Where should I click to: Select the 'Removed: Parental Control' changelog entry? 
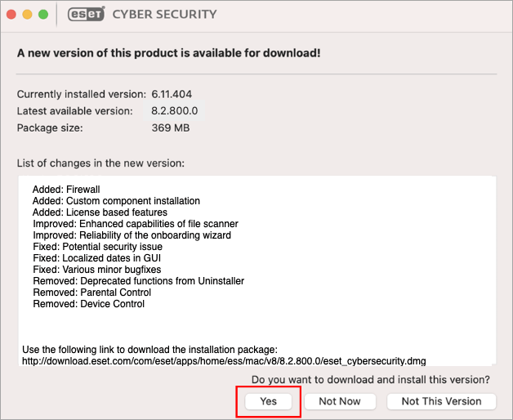point(92,293)
